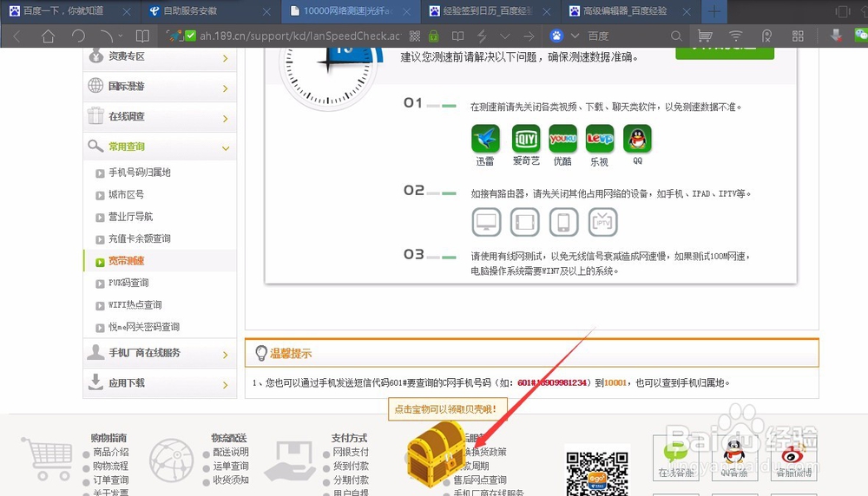This screenshot has height=496, width=868.
Task: Go back with the browser back arrow
Action: [x=16, y=36]
